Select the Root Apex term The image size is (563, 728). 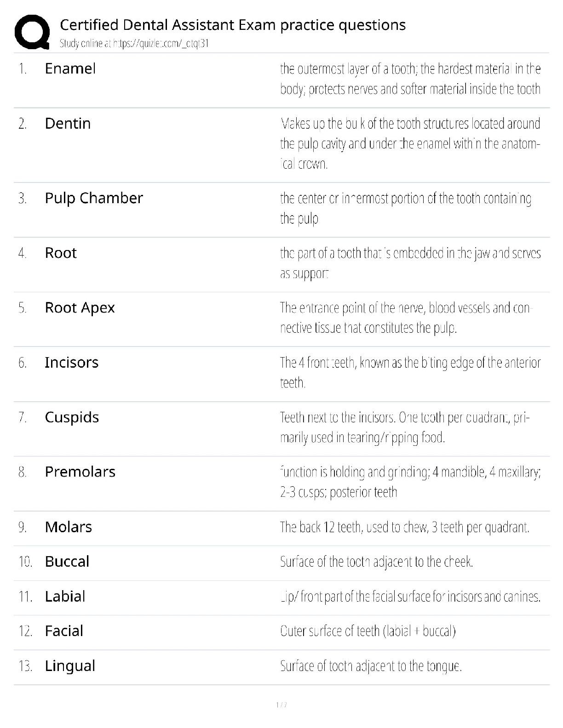pyautogui.click(x=80, y=307)
